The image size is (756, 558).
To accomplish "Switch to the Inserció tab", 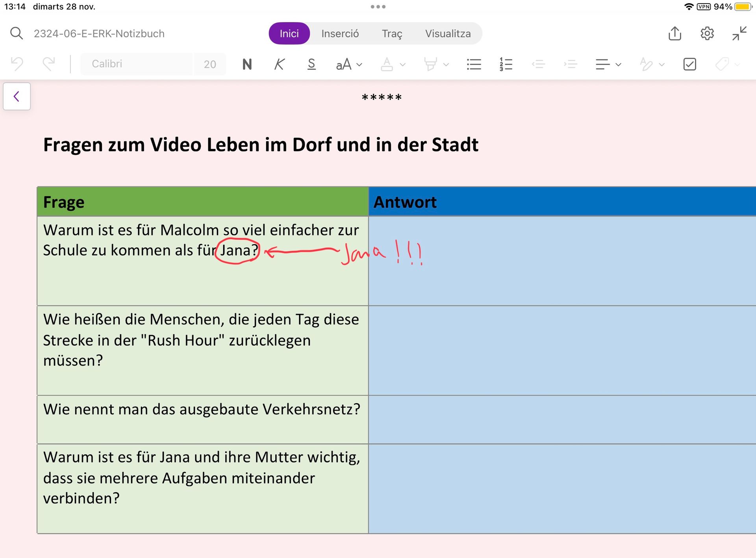I will click(340, 33).
